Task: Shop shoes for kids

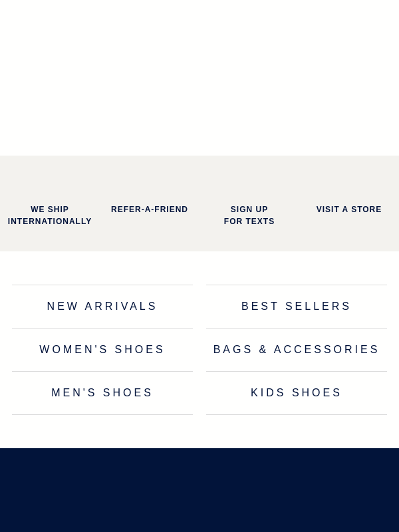Action: point(297,393)
